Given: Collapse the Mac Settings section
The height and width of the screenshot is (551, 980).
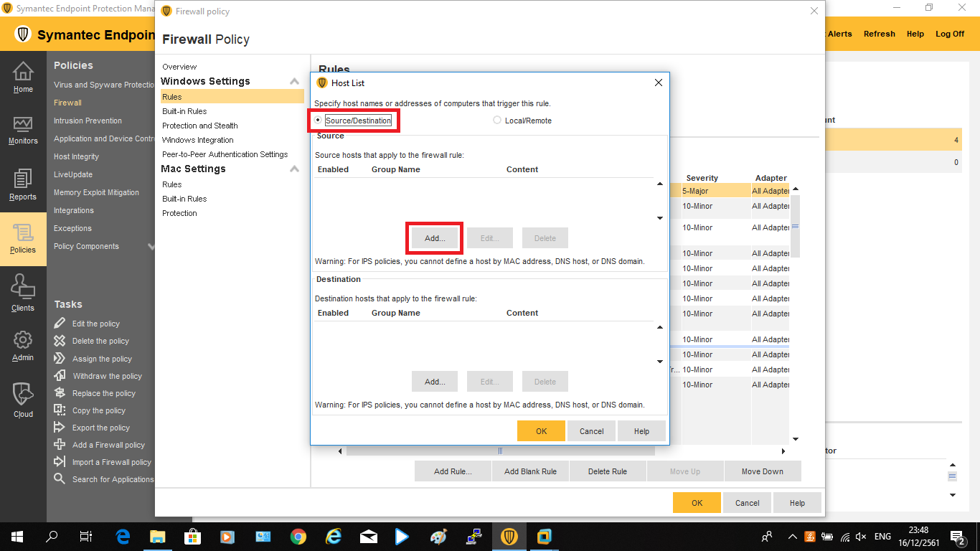Looking at the screenshot, I should click(x=294, y=169).
